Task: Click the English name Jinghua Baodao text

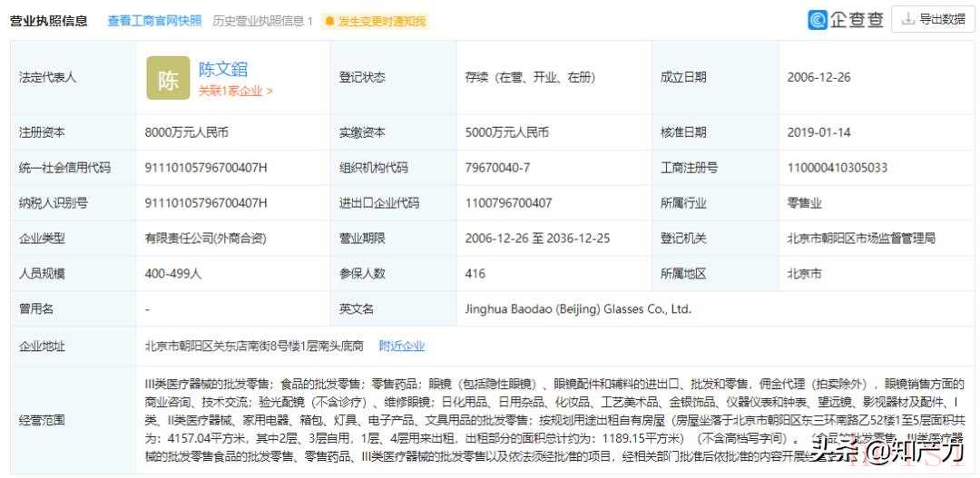Action: tap(578, 309)
